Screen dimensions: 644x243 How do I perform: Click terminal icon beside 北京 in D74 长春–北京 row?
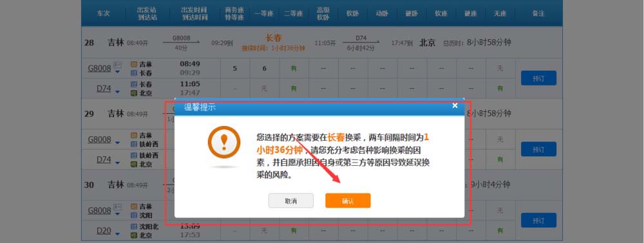click(x=134, y=93)
